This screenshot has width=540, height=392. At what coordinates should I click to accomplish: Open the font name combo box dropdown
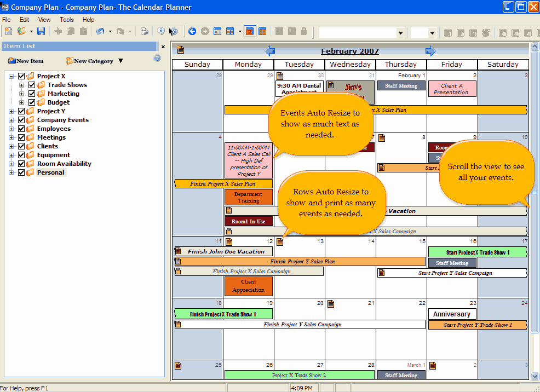tap(400, 33)
